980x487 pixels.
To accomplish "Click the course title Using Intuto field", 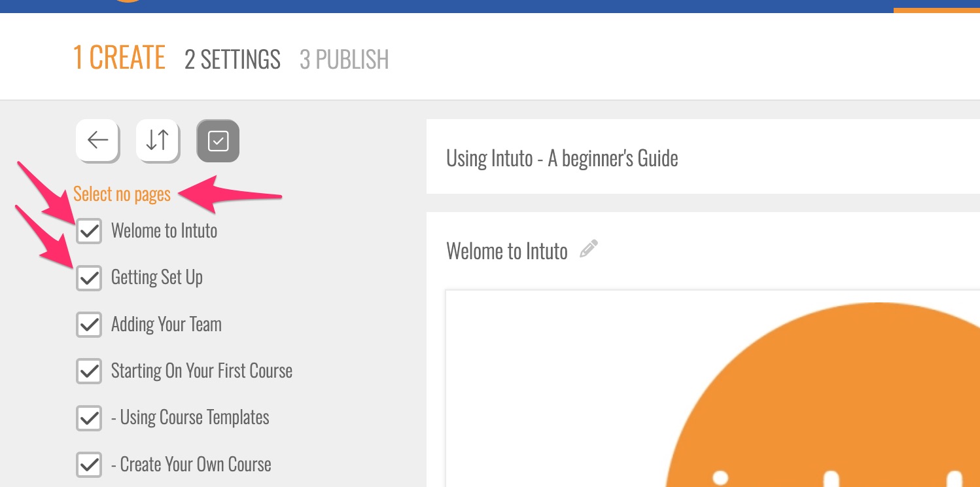I will [x=562, y=158].
